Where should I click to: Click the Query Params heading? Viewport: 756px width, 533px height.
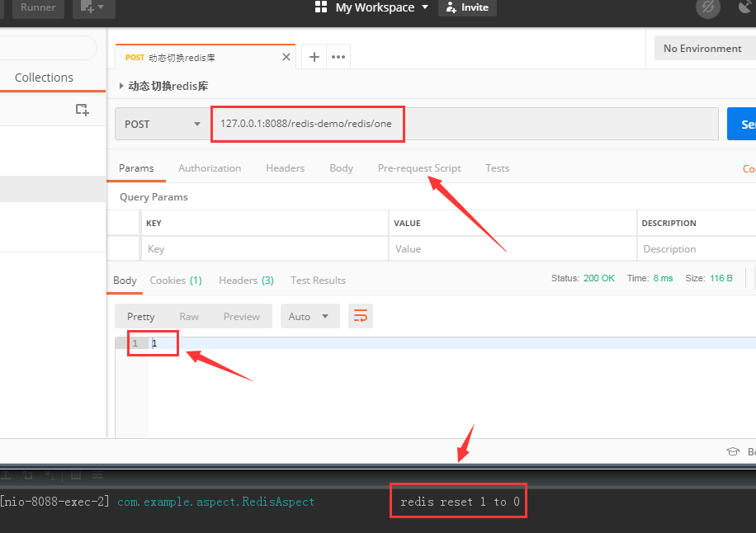[x=154, y=197]
